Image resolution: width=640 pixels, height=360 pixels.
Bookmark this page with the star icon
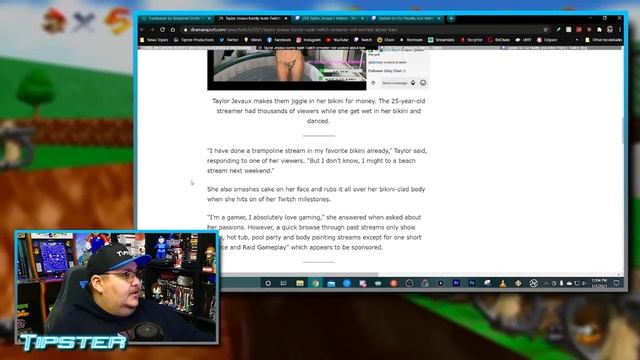(546, 30)
